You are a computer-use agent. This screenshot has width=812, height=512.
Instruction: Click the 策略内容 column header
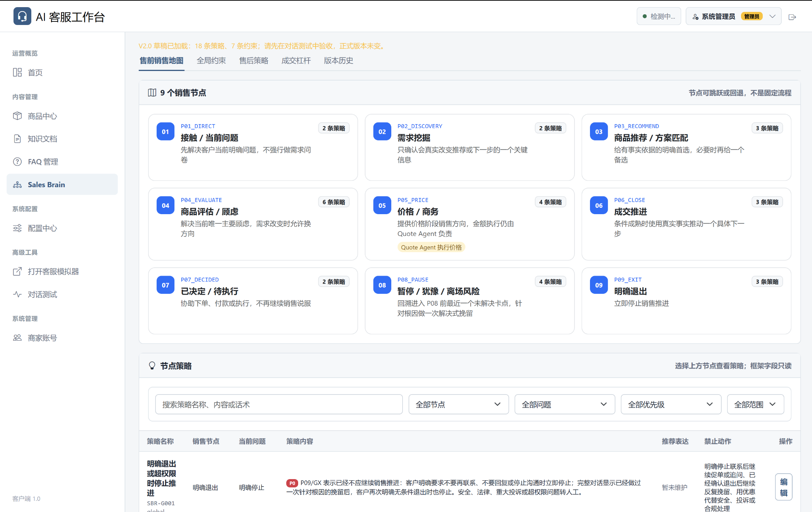point(300,441)
